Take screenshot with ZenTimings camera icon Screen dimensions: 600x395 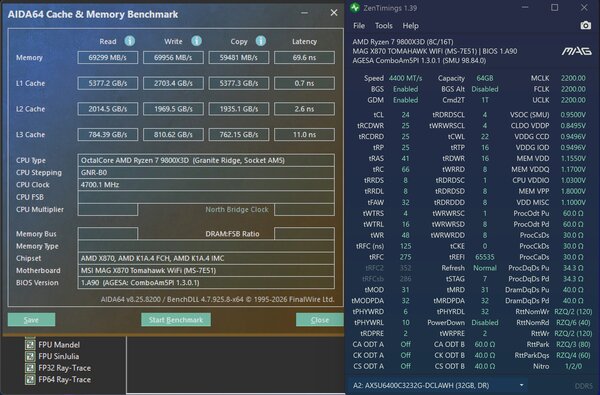click(585, 26)
